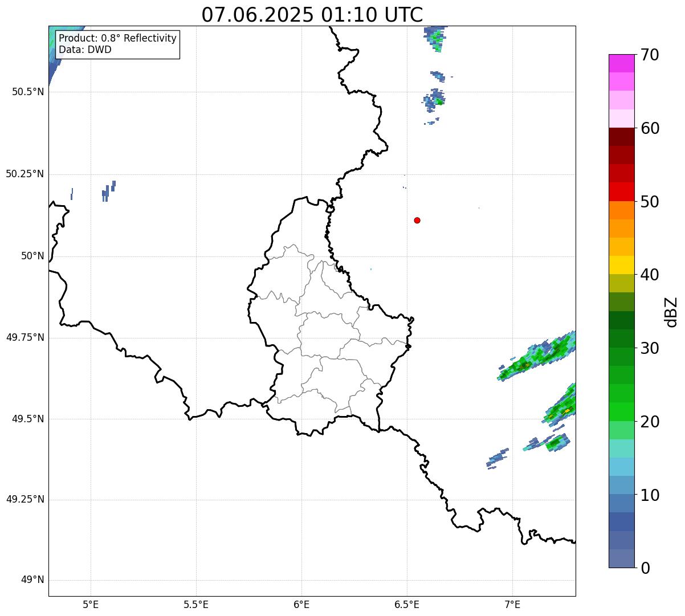Click longitude label 5°E

(x=91, y=604)
